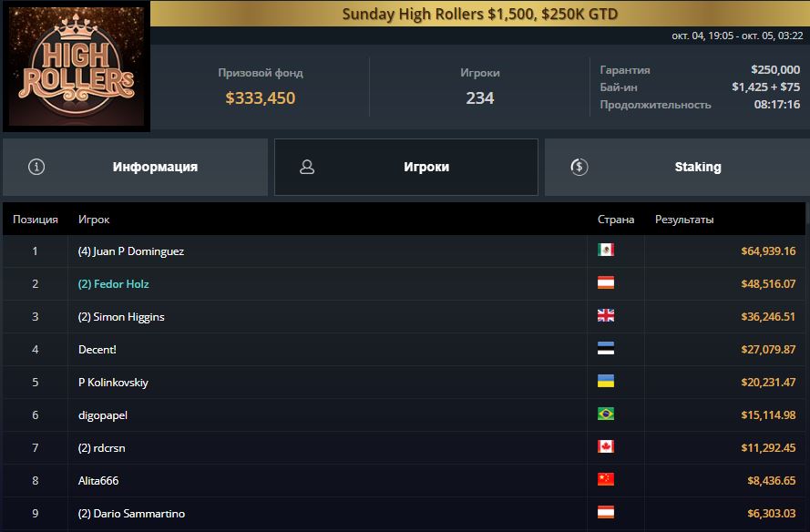Screen dimensions: 810x532
Task: Click the Austria flag for Dario Sammartino
Action: pyautogui.click(x=605, y=512)
